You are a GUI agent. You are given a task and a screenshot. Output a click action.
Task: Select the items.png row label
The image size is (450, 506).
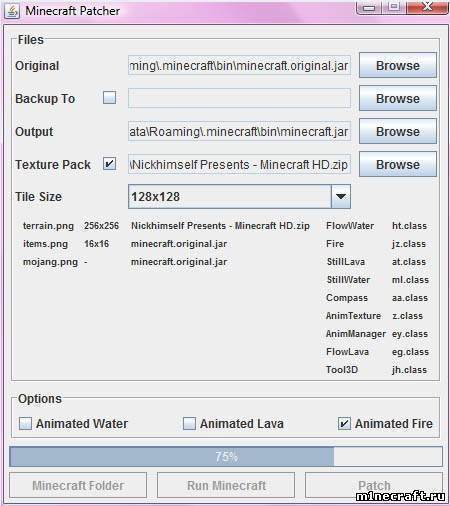(x=45, y=244)
